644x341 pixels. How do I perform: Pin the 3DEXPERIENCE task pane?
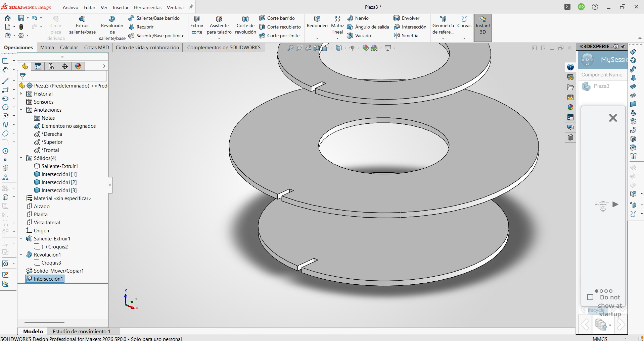pyautogui.click(x=623, y=47)
